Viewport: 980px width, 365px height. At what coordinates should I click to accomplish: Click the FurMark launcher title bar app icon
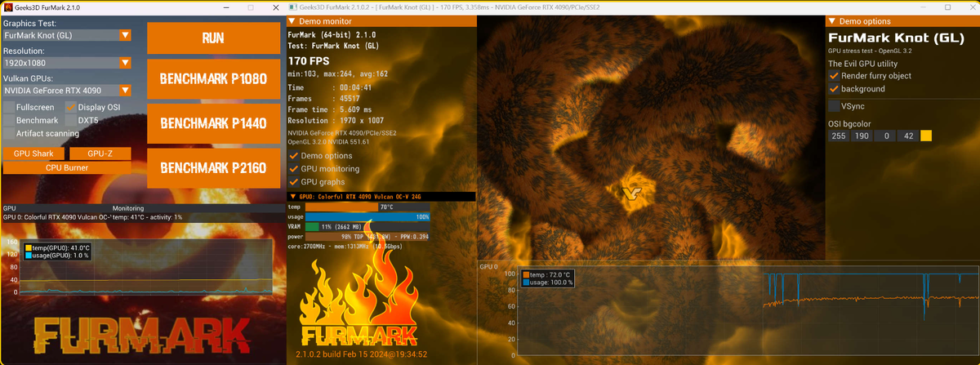pos(7,7)
